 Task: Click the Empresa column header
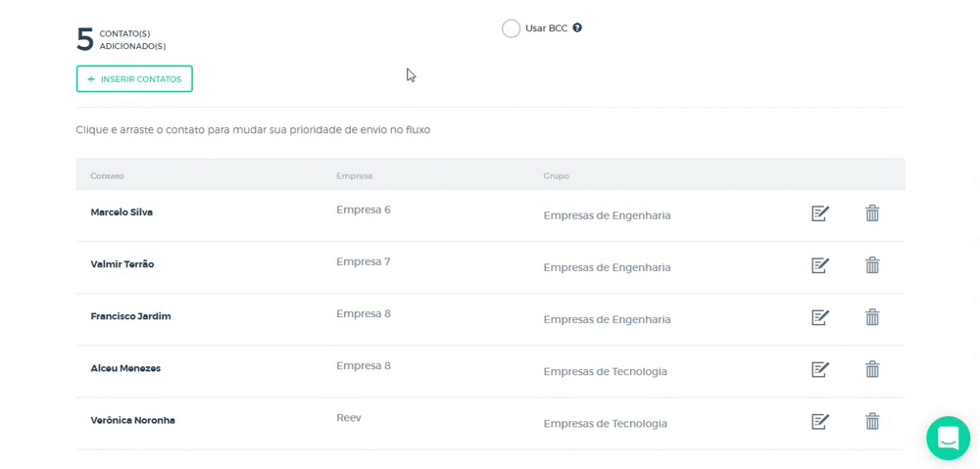(354, 176)
